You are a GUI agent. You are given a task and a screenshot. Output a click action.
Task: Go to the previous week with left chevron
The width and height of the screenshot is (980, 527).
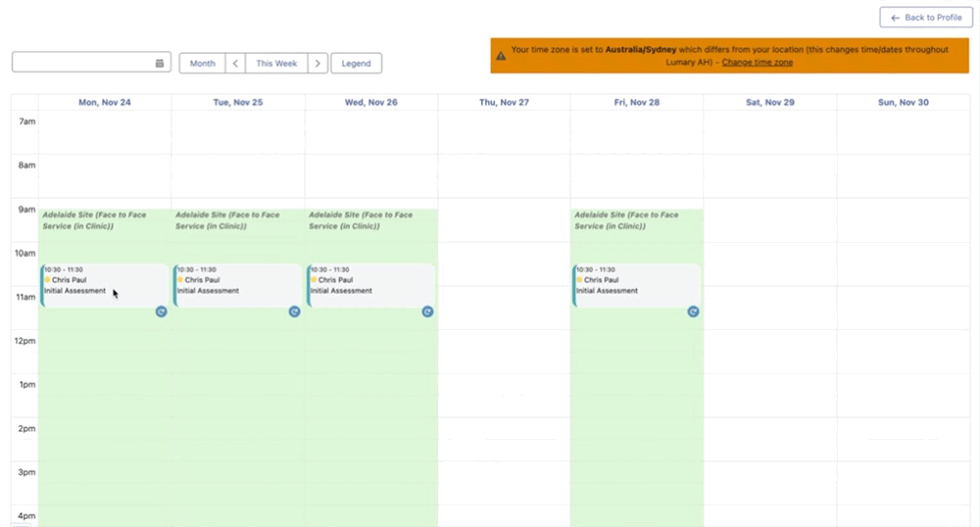(235, 63)
